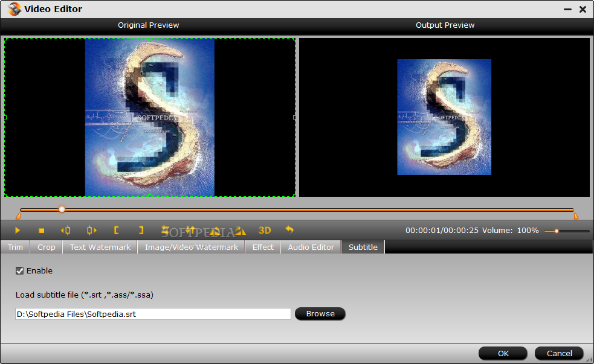This screenshot has width=594, height=364.
Task: Click the Original Preview video image
Action: [150, 117]
